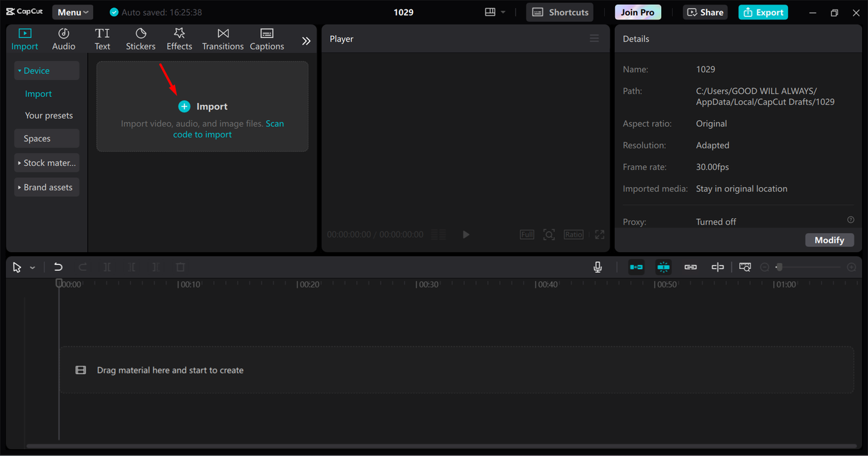Toggle the player grid overlay icon

coord(439,234)
